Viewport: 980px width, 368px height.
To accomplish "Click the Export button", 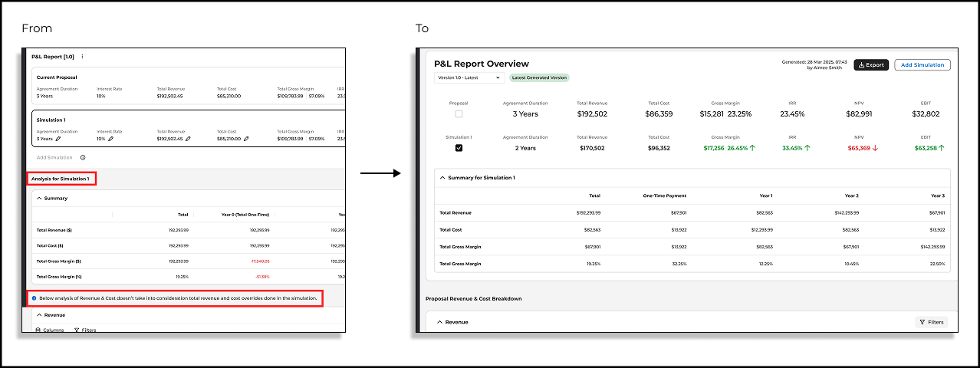I will (871, 65).
